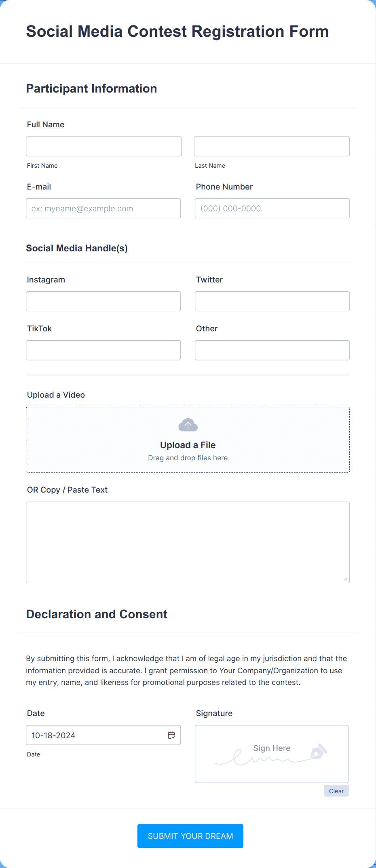Click the Sign Here signature pad

[272, 754]
